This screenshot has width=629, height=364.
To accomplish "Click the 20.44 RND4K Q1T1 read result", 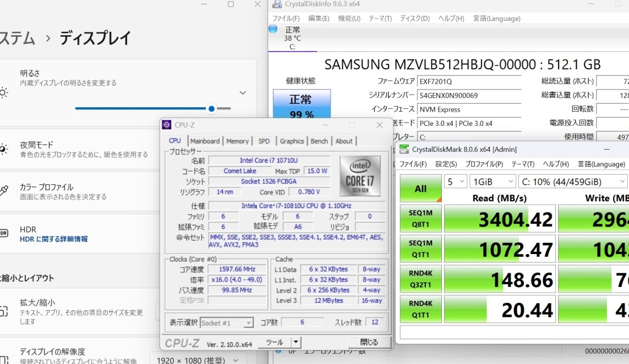I will 500,310.
